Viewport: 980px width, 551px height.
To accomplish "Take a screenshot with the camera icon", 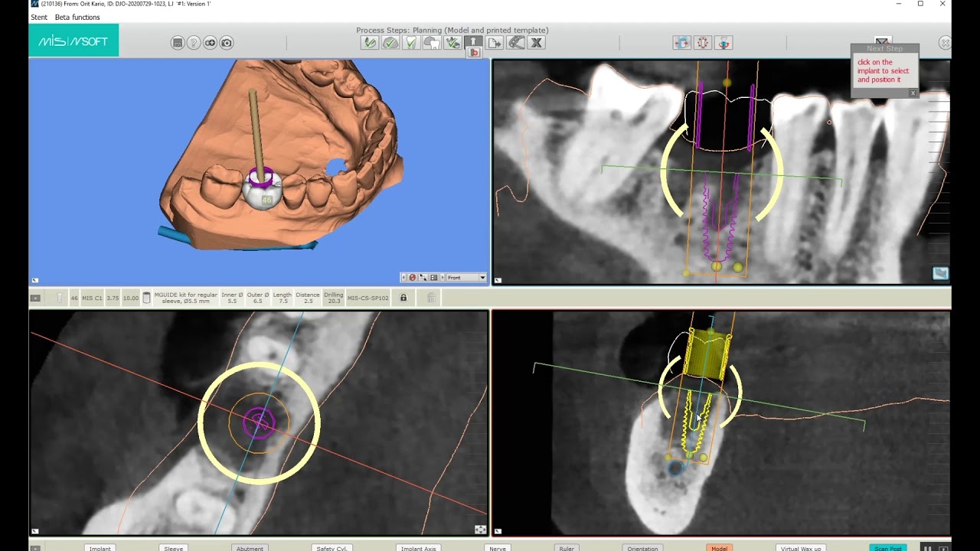I will 227,43.
